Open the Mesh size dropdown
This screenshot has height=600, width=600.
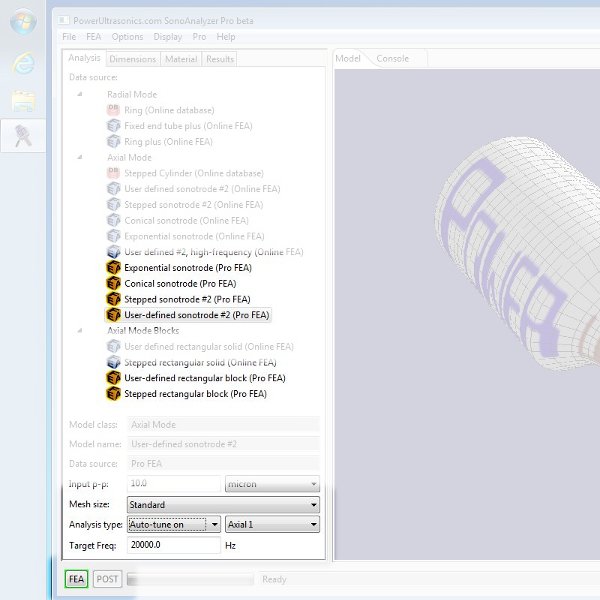[223, 505]
